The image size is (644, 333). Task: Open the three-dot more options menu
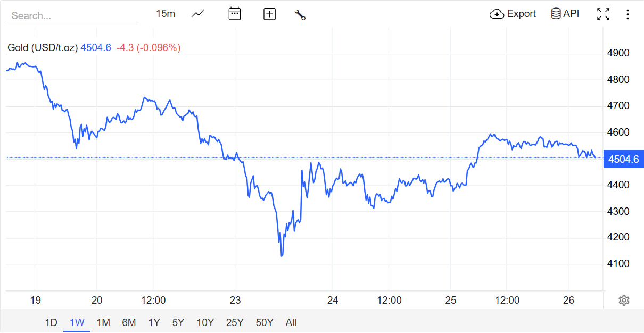point(628,14)
